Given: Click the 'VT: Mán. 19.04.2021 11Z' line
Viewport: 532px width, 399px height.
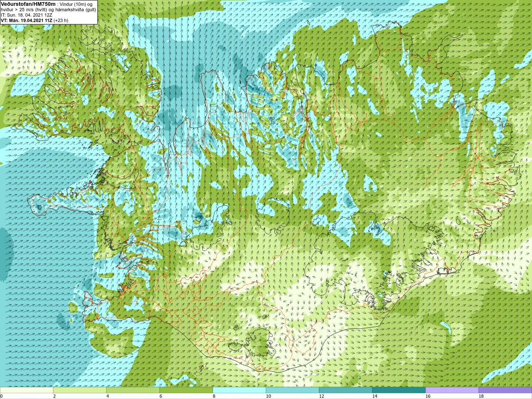Looking at the screenshot, I should click(27, 20).
